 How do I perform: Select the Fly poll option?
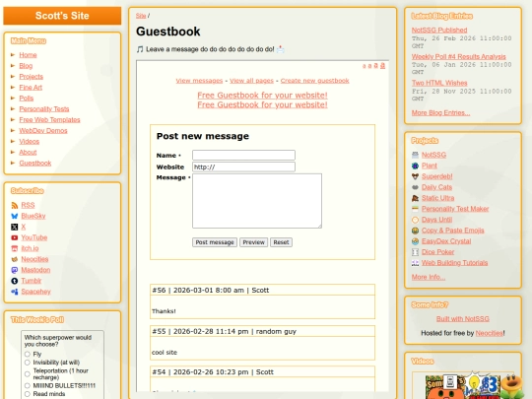[28, 355]
